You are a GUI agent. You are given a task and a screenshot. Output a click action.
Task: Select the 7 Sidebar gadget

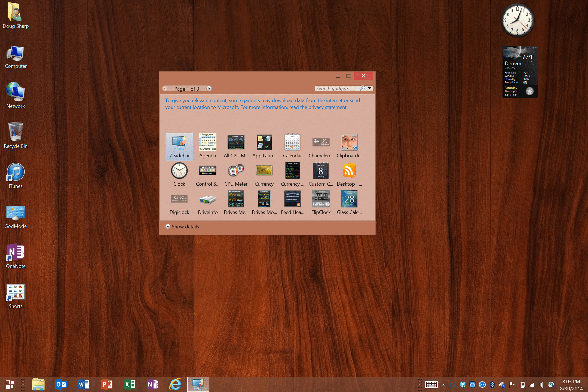pos(179,146)
